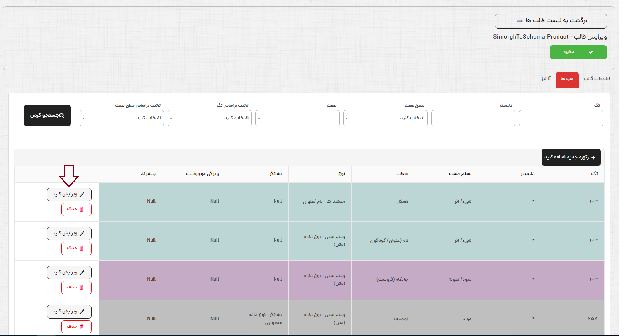Expand the 'صفت' dropdown filter
This screenshot has width=644, height=336.
(x=297, y=118)
